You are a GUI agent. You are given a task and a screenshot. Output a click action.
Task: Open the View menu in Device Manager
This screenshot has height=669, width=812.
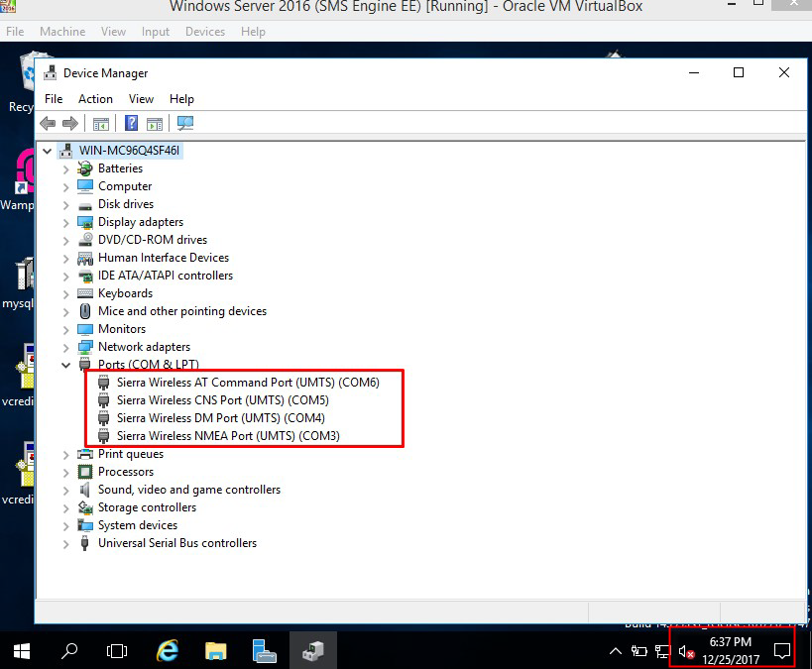(x=141, y=99)
